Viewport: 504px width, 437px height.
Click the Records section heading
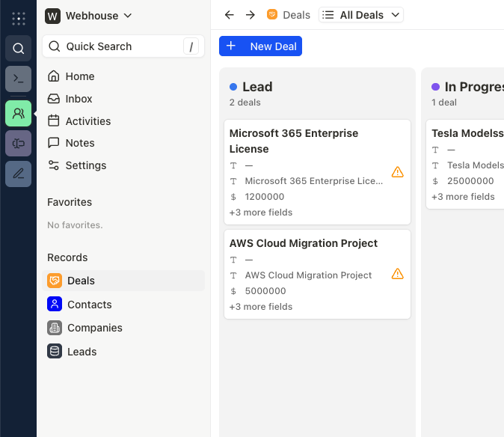(x=67, y=257)
